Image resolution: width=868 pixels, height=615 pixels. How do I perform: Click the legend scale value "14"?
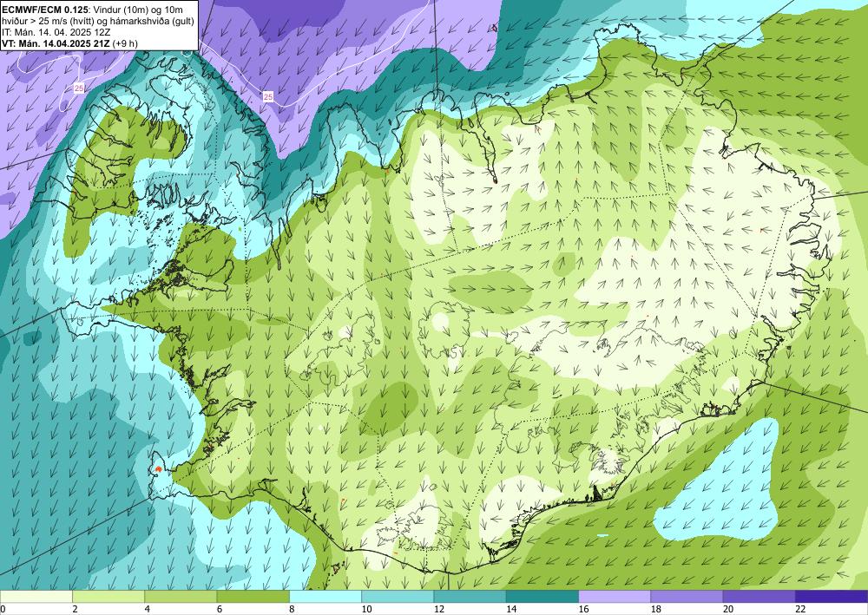click(511, 609)
